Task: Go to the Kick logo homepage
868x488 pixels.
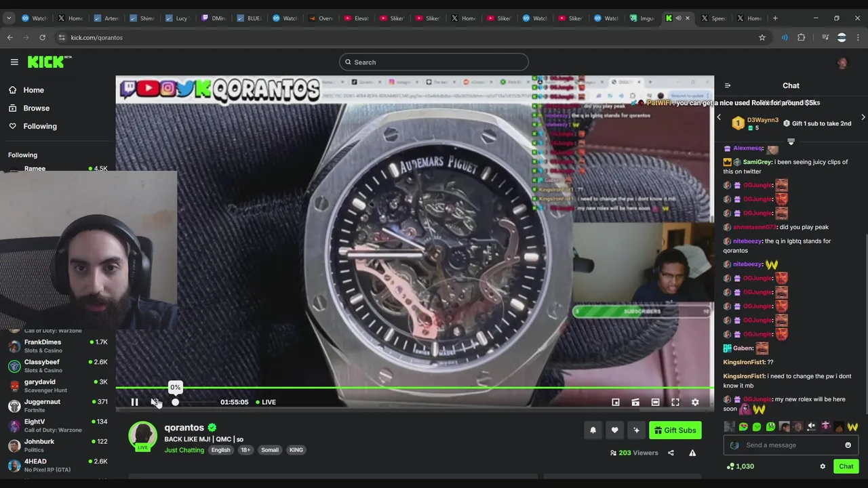Action: coord(49,62)
